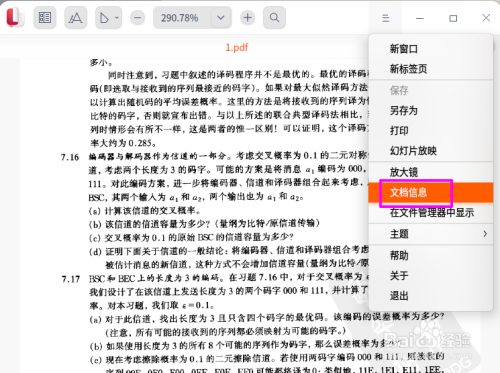
Task: Choose 新标签页 from the menu
Action: pos(431,69)
